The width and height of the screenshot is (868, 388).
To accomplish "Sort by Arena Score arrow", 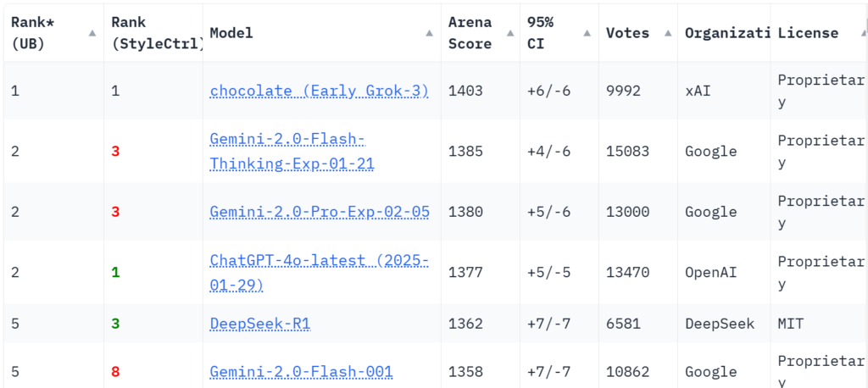I will tap(510, 33).
